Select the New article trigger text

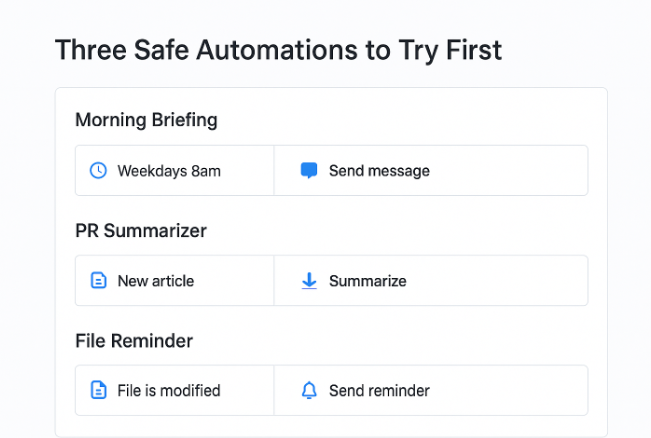click(x=155, y=281)
